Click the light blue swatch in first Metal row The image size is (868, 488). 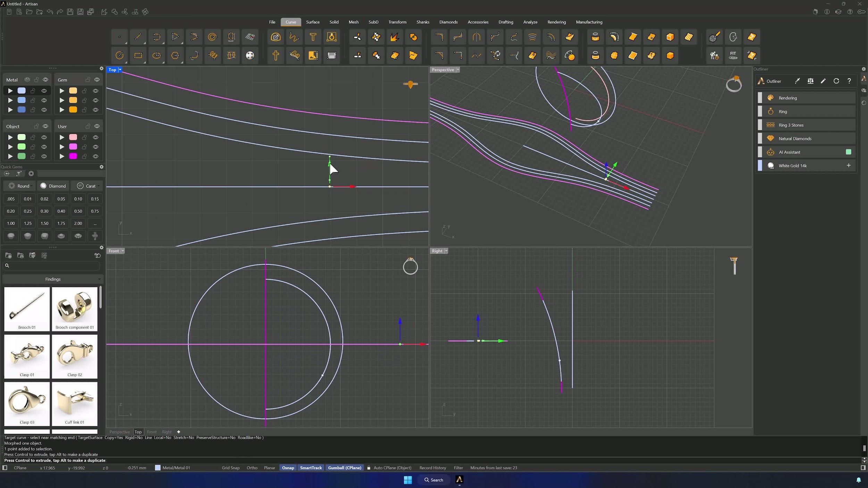tap(22, 91)
